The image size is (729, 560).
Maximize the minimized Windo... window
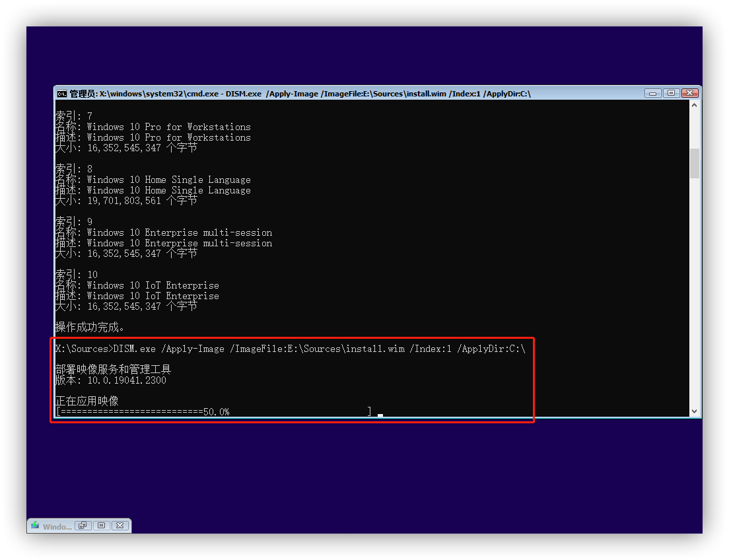[101, 526]
